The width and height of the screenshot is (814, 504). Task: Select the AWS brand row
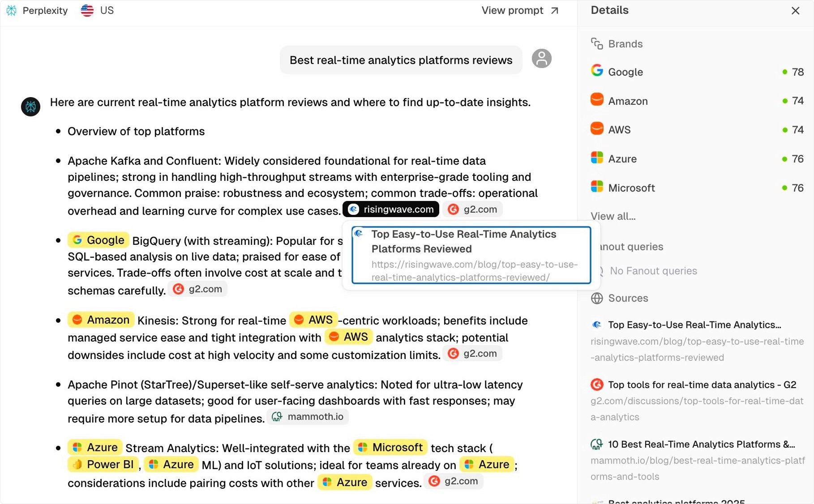click(697, 129)
